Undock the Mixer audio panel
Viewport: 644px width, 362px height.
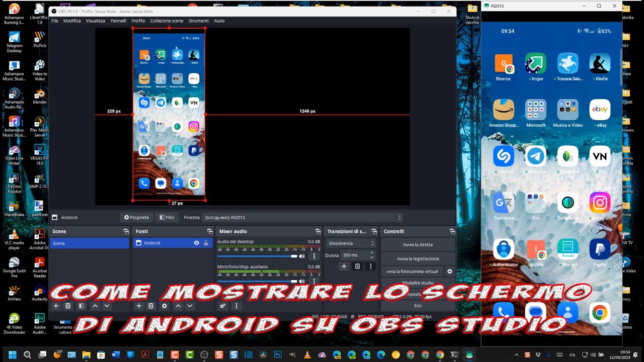(x=318, y=231)
